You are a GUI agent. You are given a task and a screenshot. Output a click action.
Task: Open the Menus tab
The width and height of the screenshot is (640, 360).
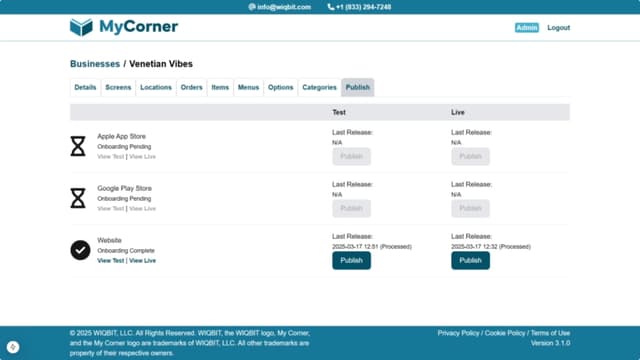pyautogui.click(x=249, y=87)
